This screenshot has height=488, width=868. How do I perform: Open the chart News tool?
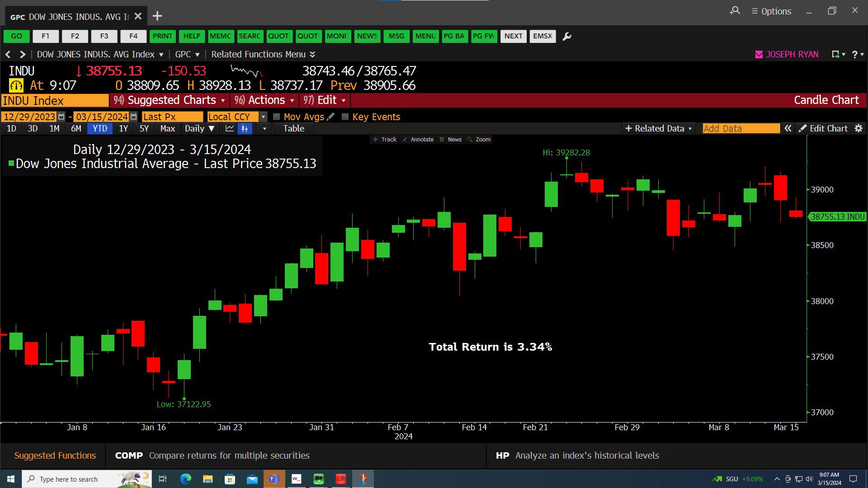tap(451, 140)
